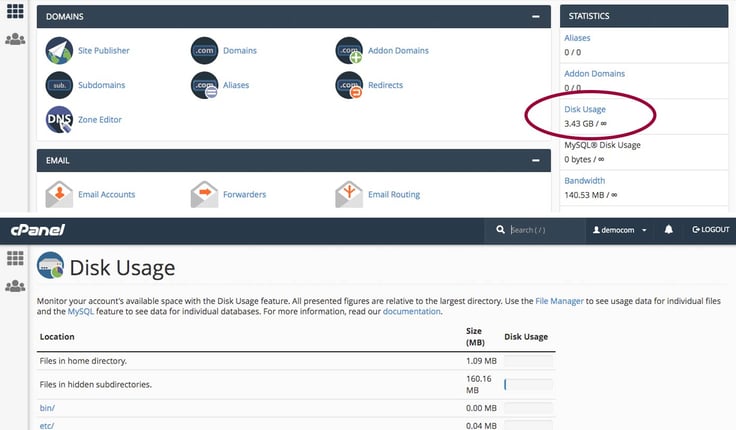The width and height of the screenshot is (736, 430).
Task: Click Aliases in the Statistics panel
Action: [577, 38]
